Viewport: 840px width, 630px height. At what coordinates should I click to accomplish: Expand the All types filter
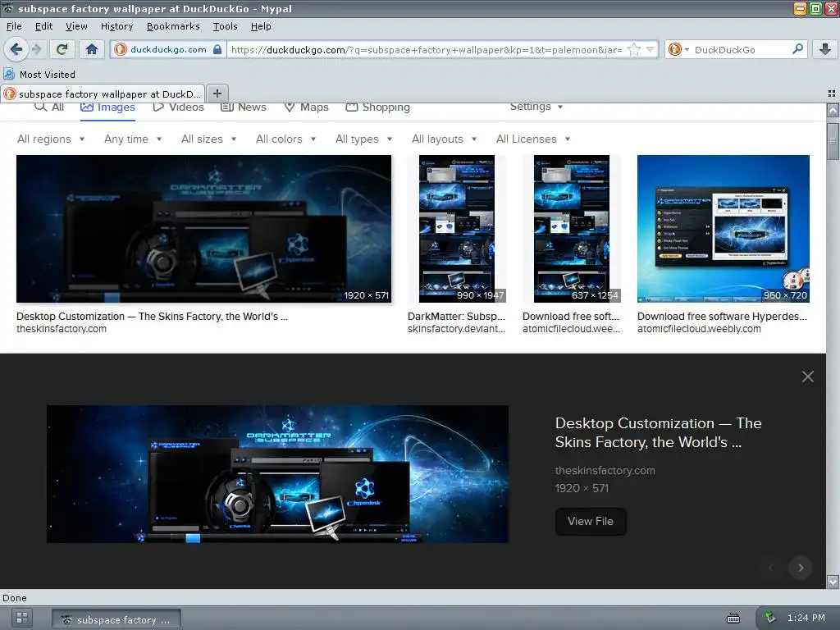(363, 139)
